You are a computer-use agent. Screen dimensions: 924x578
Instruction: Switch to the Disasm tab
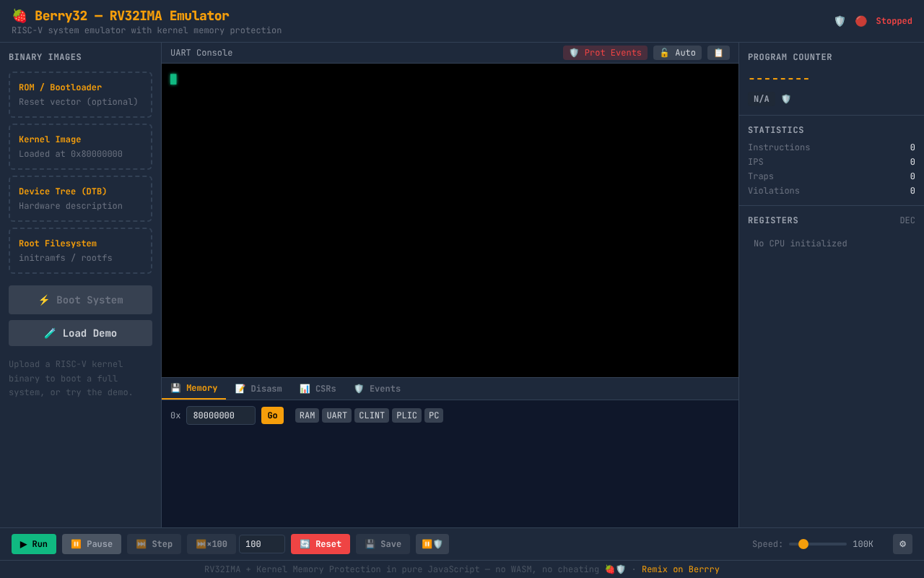(x=258, y=389)
